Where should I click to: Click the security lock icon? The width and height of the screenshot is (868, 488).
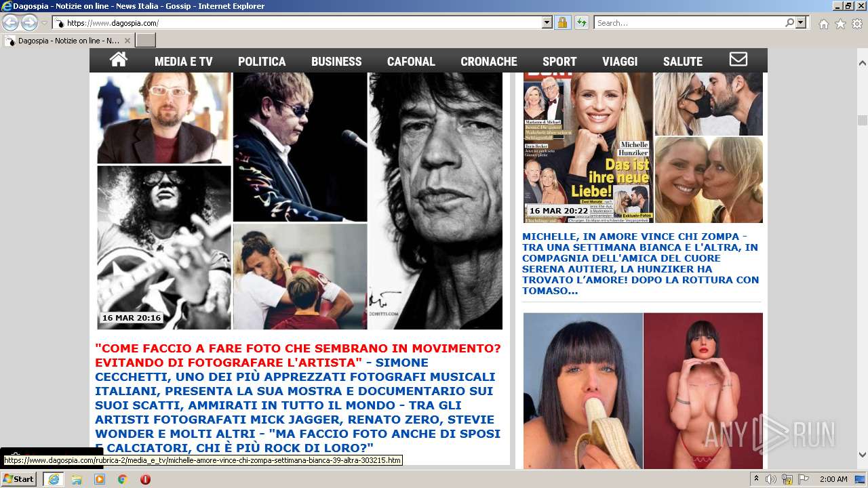point(562,22)
